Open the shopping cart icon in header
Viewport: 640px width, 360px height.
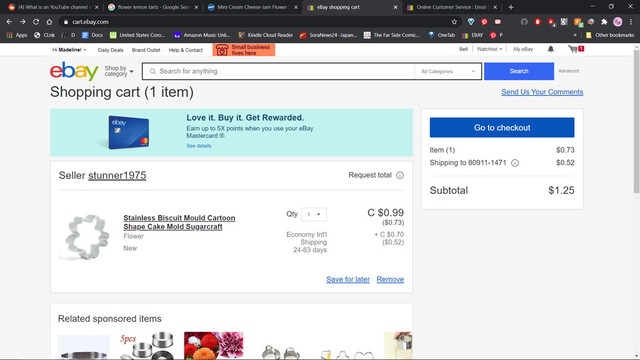[x=576, y=49]
